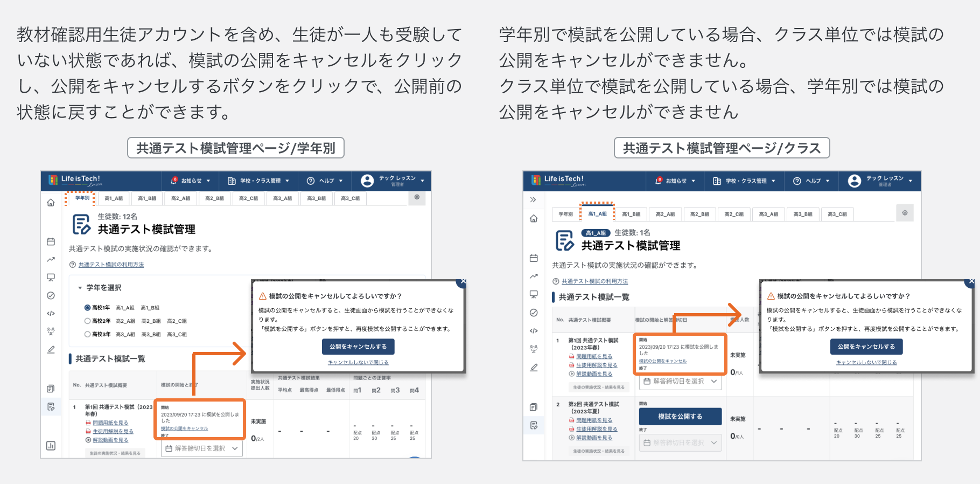Open テック レッスン account menu in right screenshot

click(x=880, y=181)
